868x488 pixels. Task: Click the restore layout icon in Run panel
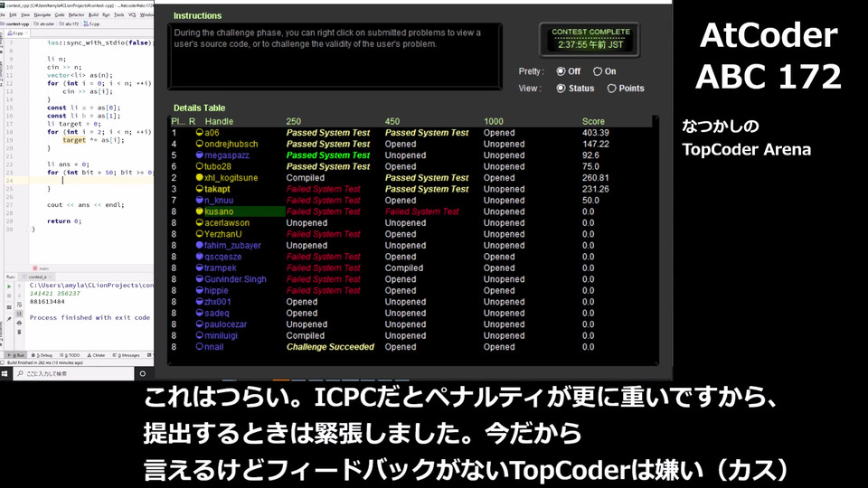pyautogui.click(x=9, y=307)
